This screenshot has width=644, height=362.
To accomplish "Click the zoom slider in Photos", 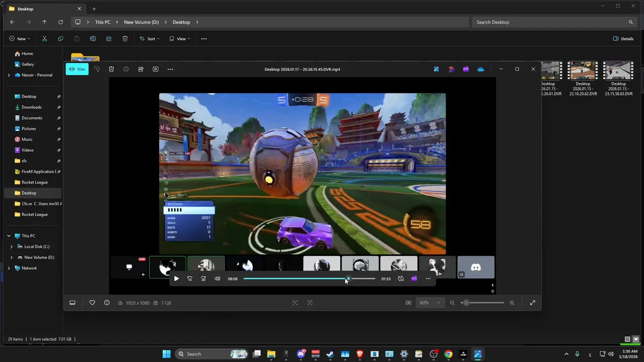I will coord(482,303).
